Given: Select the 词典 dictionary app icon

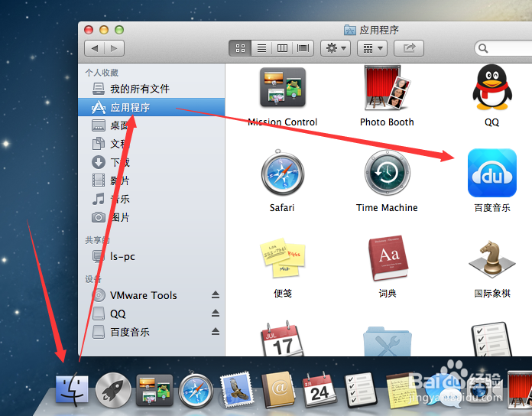Looking at the screenshot, I should click(388, 258).
